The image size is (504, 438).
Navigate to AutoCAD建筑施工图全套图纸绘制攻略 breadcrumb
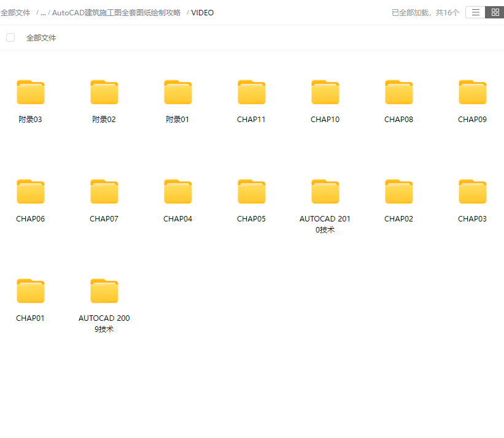[x=116, y=13]
